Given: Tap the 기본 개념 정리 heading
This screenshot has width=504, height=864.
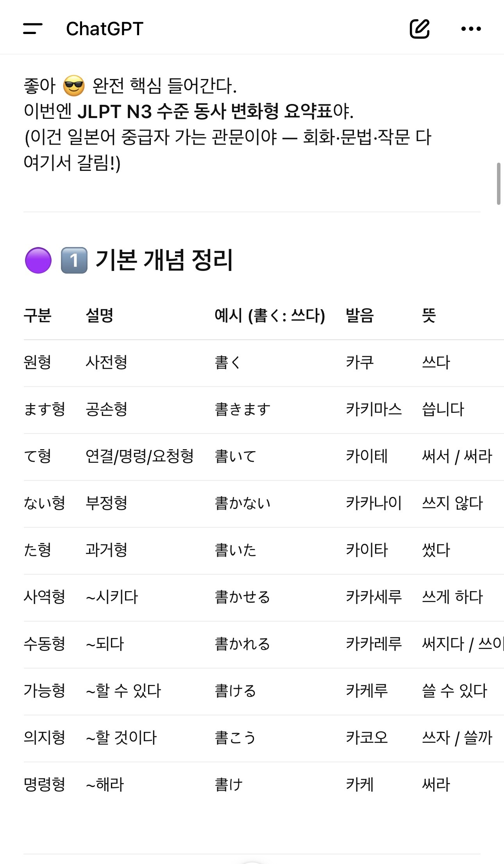Looking at the screenshot, I should [164, 260].
